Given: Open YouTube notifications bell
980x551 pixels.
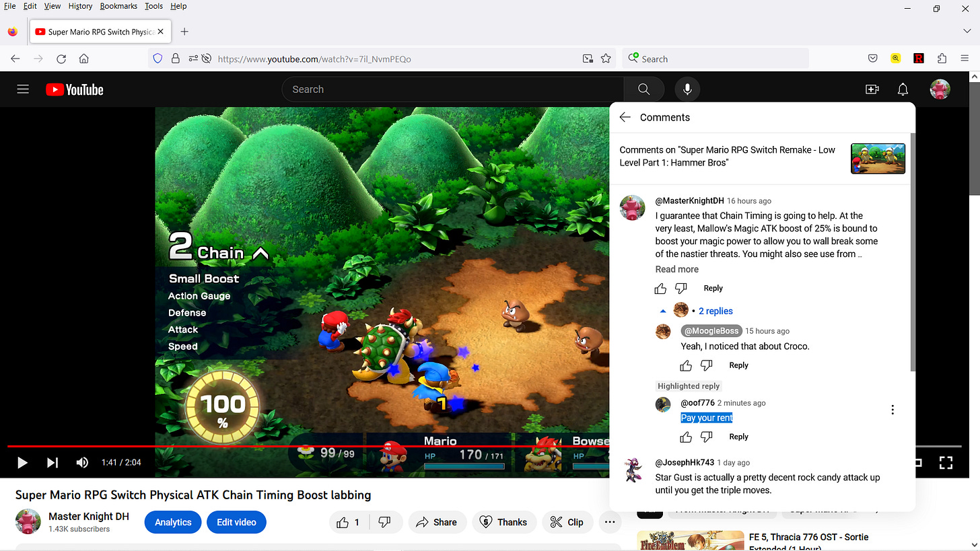Looking at the screenshot, I should 903,89.
